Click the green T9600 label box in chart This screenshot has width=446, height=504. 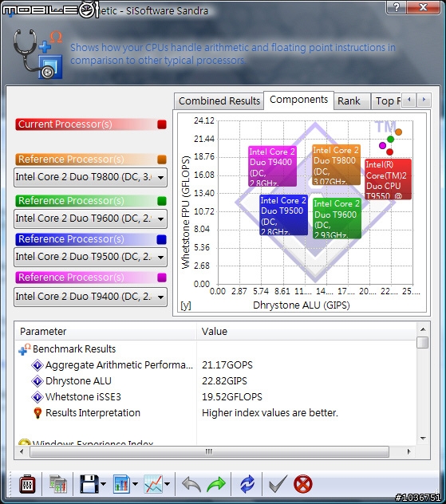tap(337, 218)
